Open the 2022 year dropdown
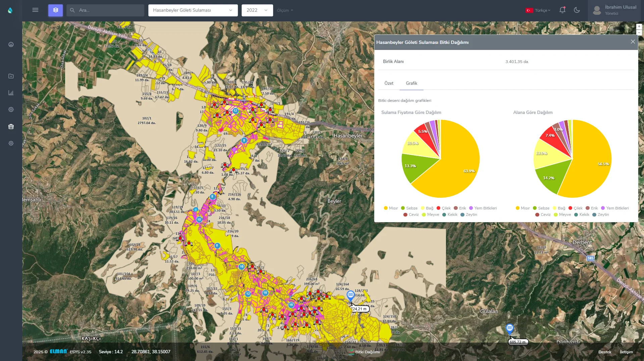This screenshot has width=644, height=361. click(x=257, y=10)
